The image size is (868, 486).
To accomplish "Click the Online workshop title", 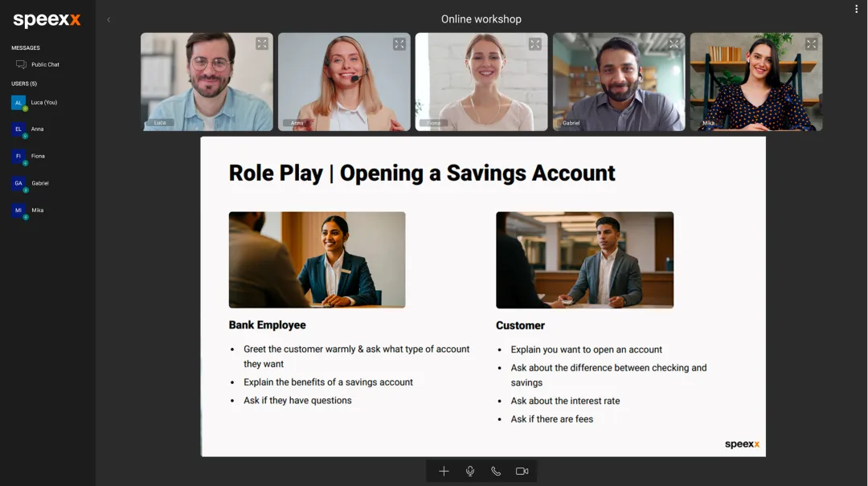I will pos(481,19).
